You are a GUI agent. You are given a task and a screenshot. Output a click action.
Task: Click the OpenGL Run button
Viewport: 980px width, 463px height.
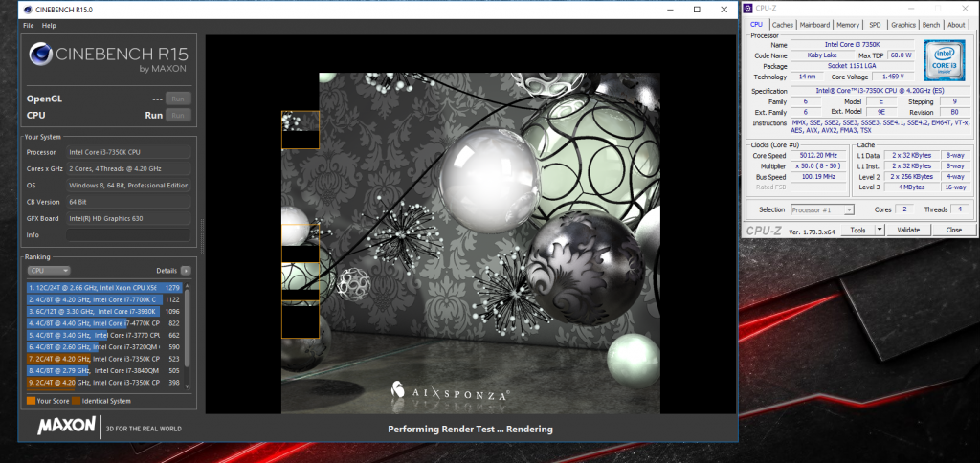178,99
